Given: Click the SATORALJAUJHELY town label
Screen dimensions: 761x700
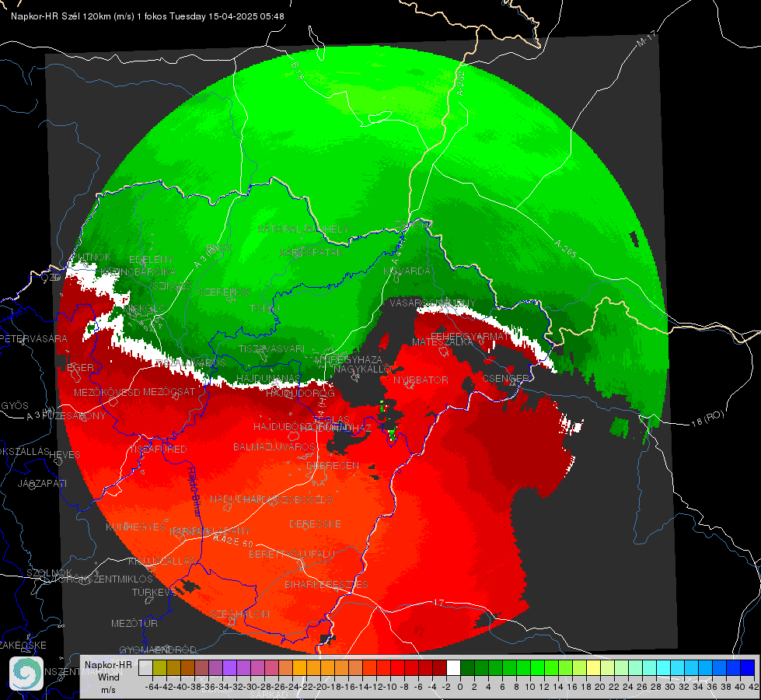Looking at the screenshot, I should (x=303, y=229).
